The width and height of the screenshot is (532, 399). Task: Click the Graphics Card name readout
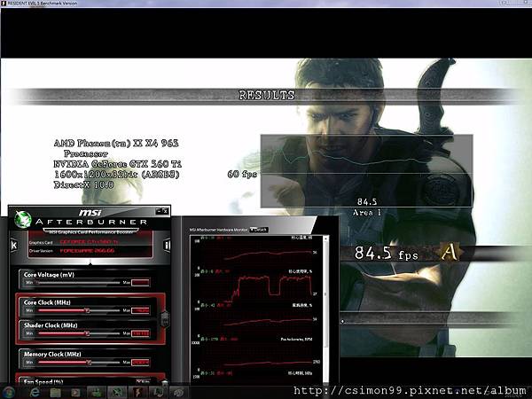pyautogui.click(x=89, y=242)
